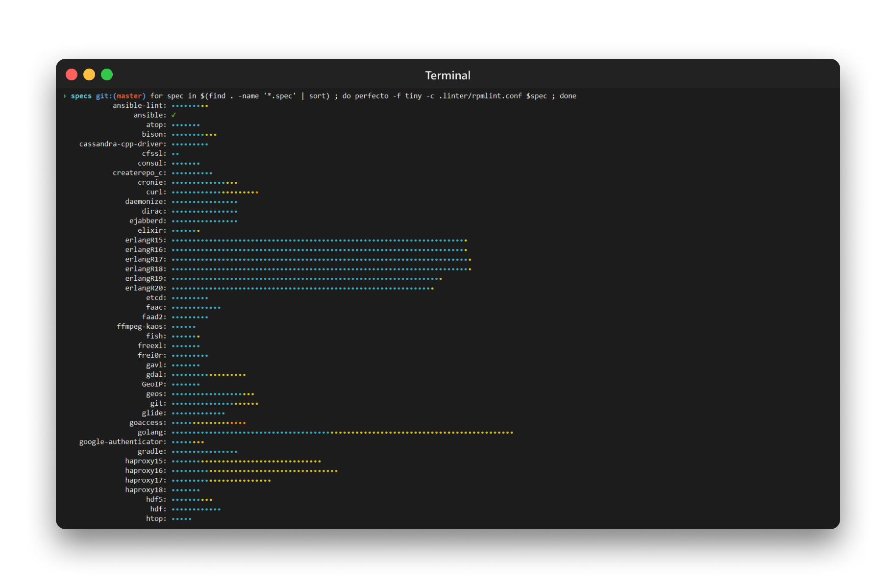Screen dimensions: 896x588
Task: Click the 'hdf:' row label
Action: click(x=158, y=509)
